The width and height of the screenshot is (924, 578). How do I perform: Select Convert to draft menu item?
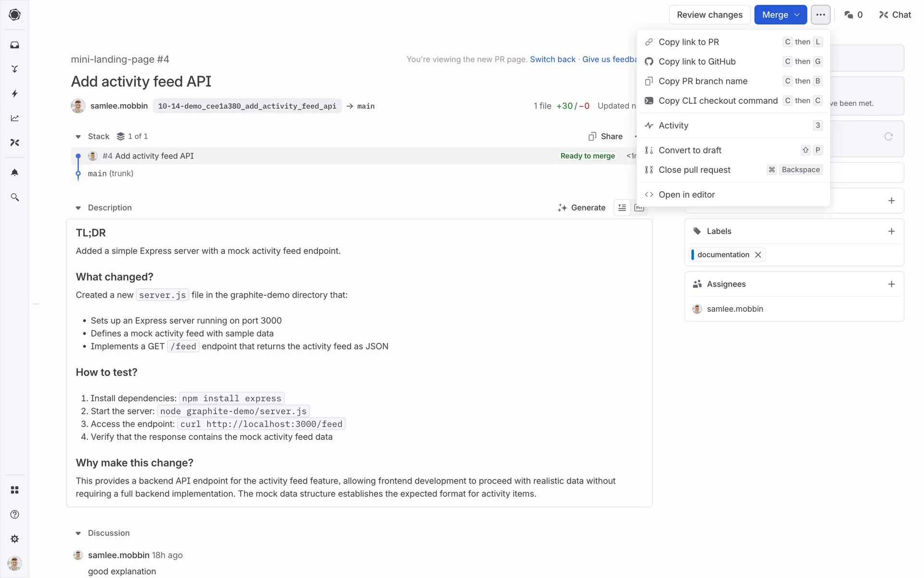click(x=690, y=150)
